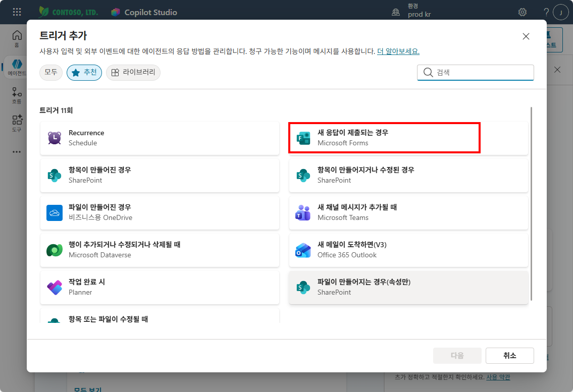Open the Agents sidebar item
573x392 pixels.
pyautogui.click(x=17, y=68)
